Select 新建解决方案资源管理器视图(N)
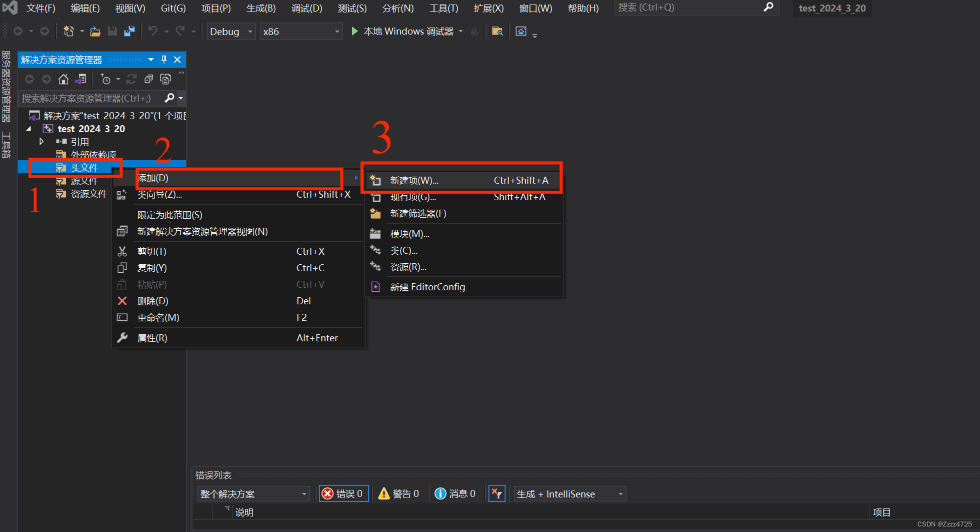 tap(239, 231)
